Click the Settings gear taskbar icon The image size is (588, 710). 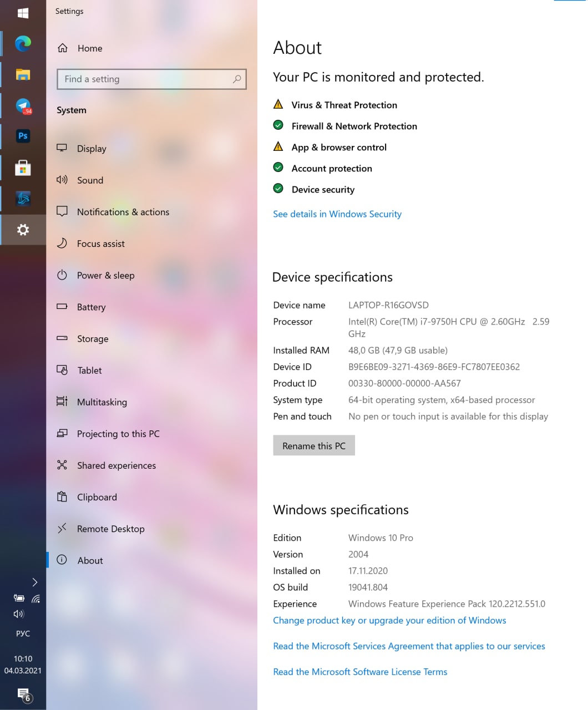23,230
